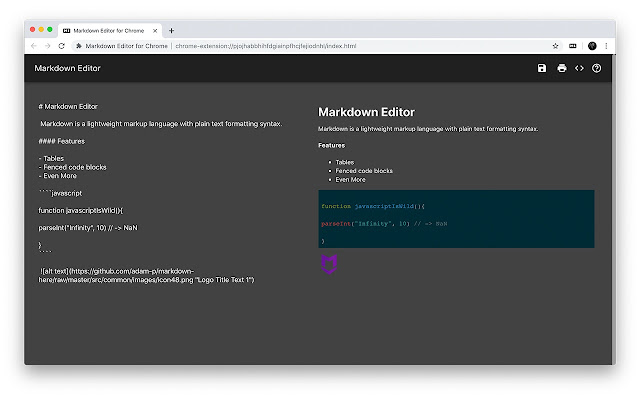Go forward with browser forward arrow
Image resolution: width=640 pixels, height=400 pixels.
point(48,46)
